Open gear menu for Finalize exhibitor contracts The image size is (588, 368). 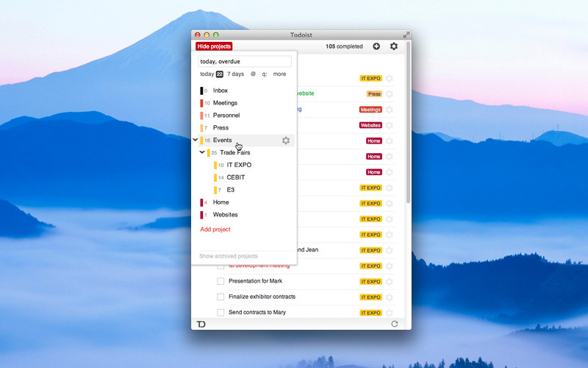[390, 297]
